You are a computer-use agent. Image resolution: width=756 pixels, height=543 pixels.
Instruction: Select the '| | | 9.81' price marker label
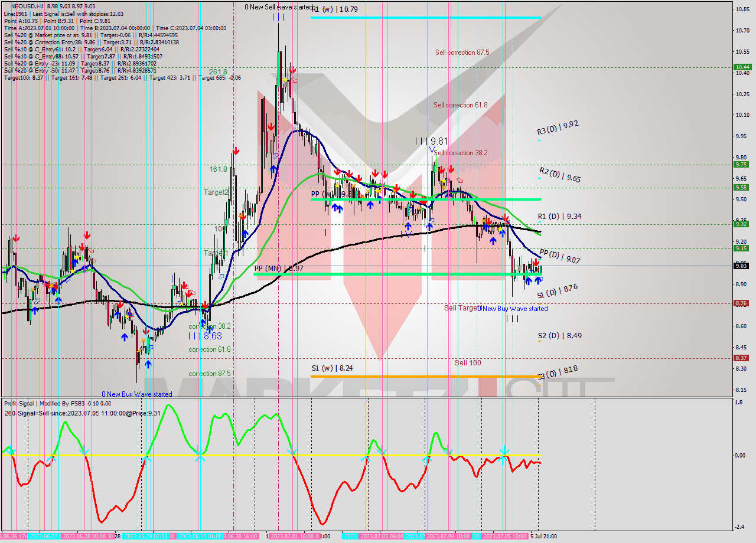[431, 141]
